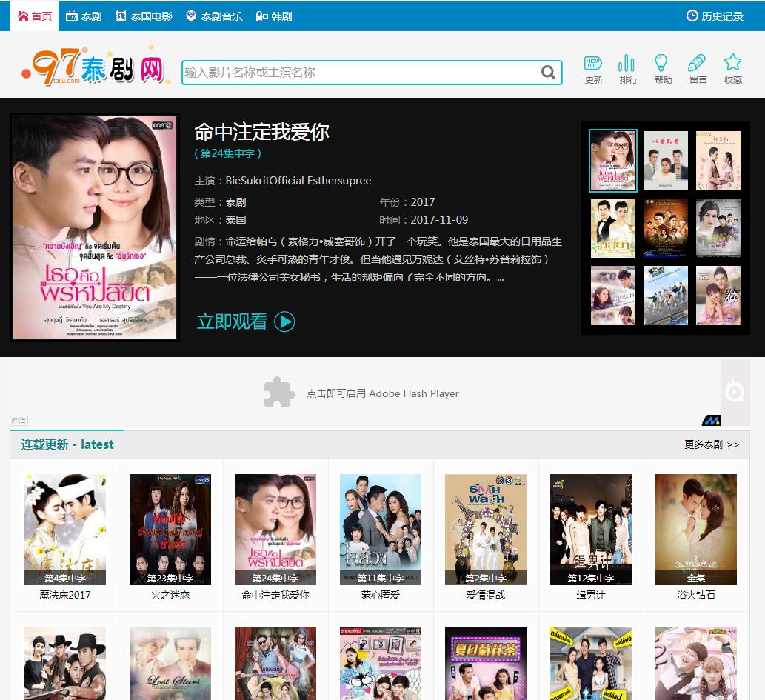The image size is (765, 700).
Task: Click the 广告 ad label
Action: click(x=19, y=420)
